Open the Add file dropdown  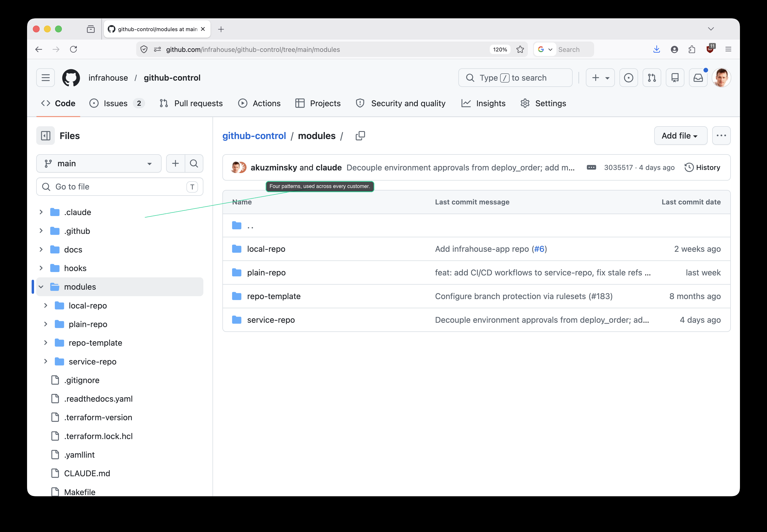(x=680, y=136)
